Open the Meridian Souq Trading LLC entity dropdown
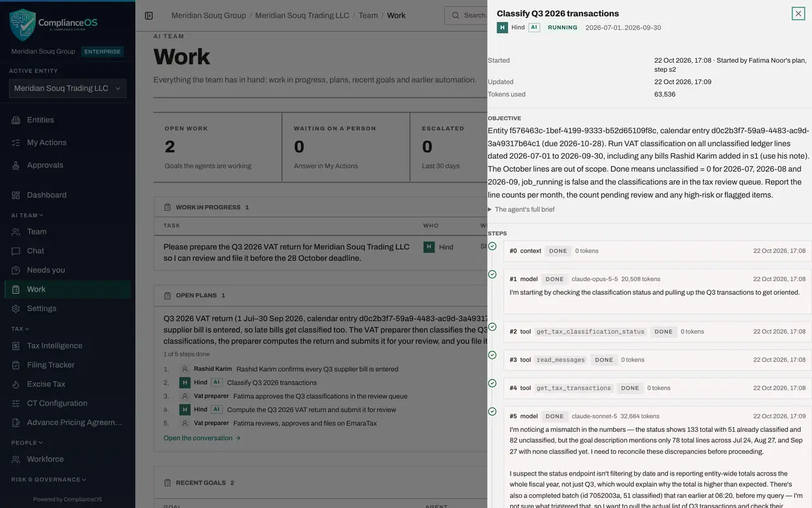Screen dimensions: 812x508 67,89
